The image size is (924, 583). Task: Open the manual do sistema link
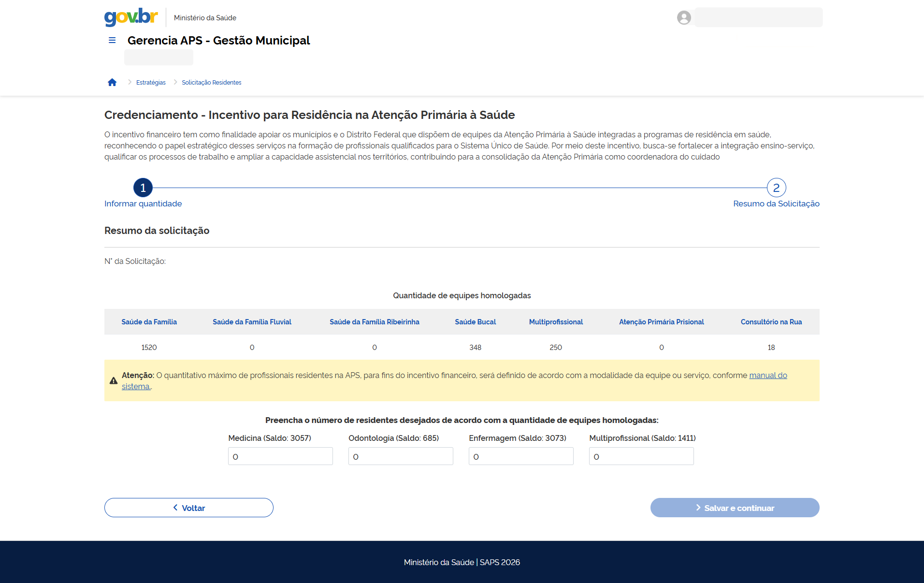(x=768, y=375)
